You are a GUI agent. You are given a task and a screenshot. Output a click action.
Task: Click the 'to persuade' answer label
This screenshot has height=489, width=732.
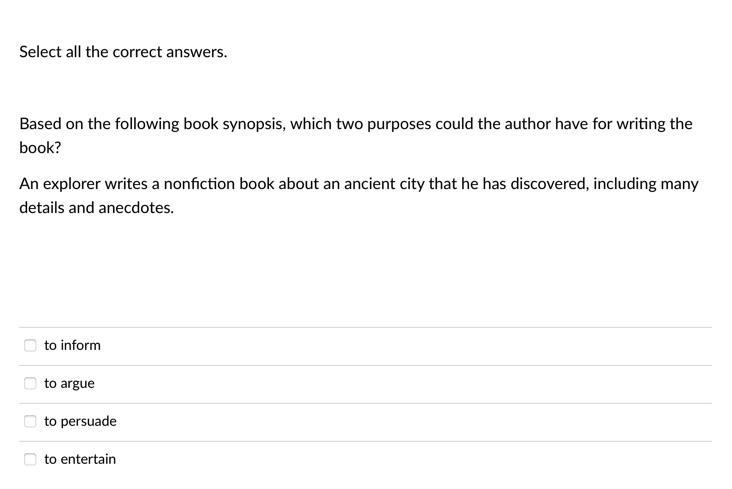80,421
